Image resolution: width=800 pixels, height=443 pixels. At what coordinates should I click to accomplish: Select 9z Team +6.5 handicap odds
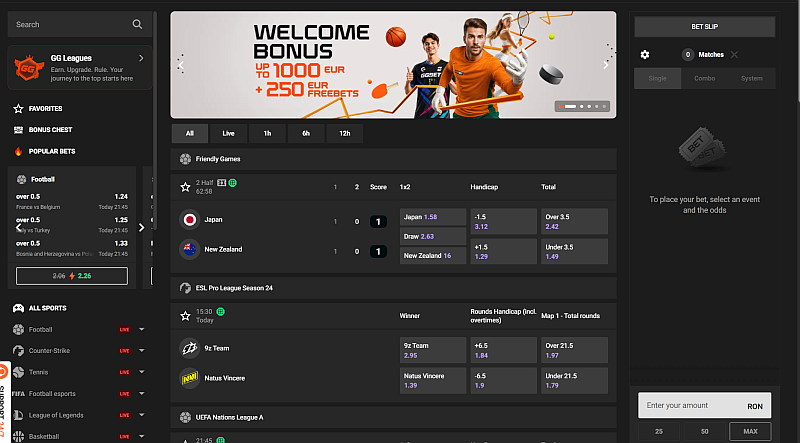click(504, 350)
